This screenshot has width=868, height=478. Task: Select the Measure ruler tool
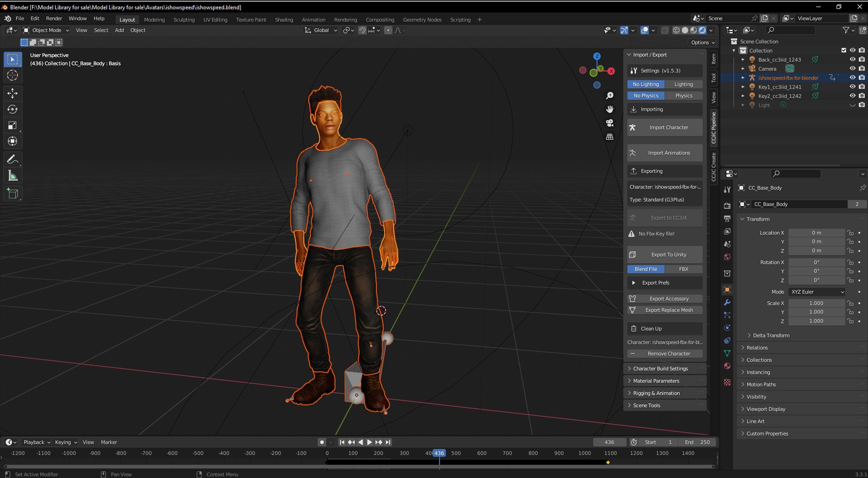(x=12, y=176)
